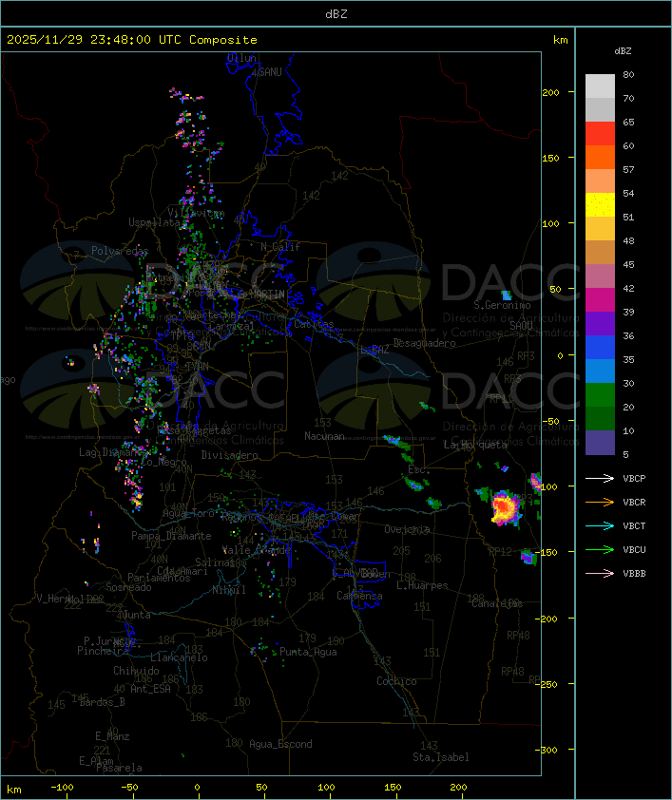Click the Llancanelo place label
The image size is (672, 800).
[x=179, y=657]
